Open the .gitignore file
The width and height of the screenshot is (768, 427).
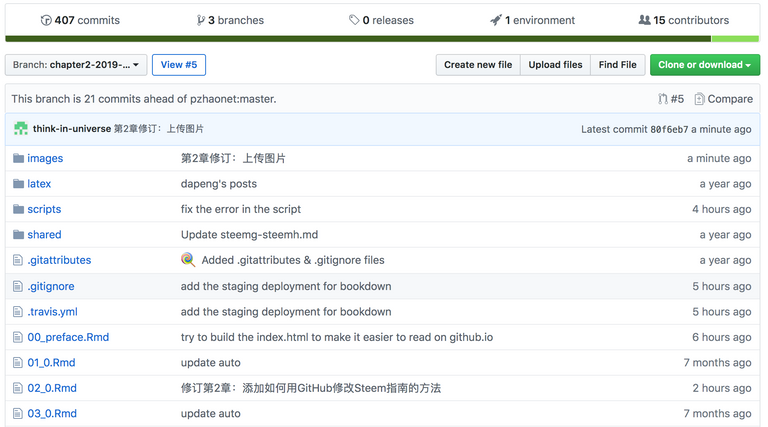pyautogui.click(x=51, y=286)
